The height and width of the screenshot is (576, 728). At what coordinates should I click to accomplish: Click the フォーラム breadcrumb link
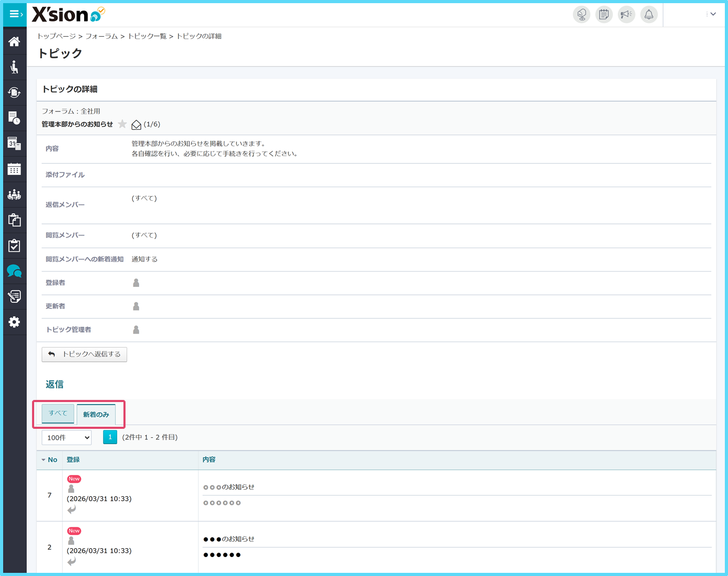(x=101, y=36)
